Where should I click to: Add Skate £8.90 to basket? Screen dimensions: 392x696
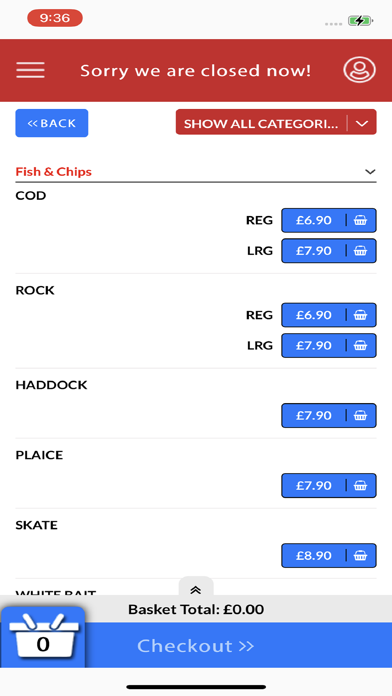[329, 556]
